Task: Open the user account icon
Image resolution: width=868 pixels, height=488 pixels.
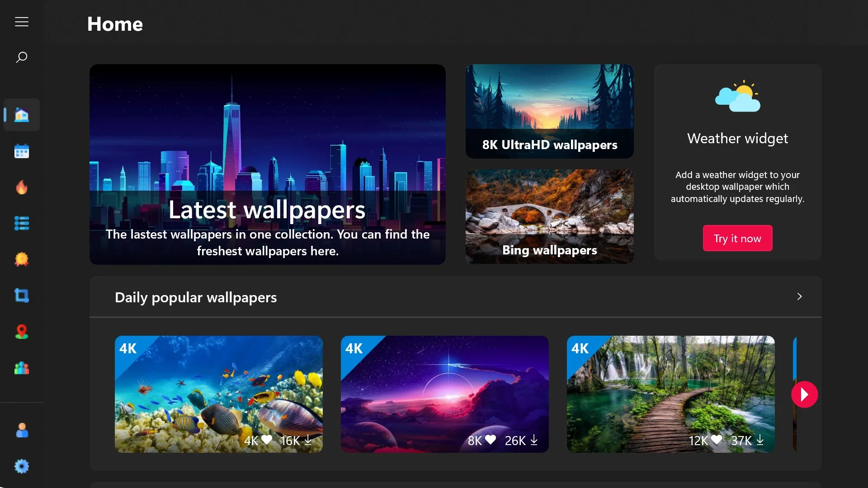Action: (22, 430)
